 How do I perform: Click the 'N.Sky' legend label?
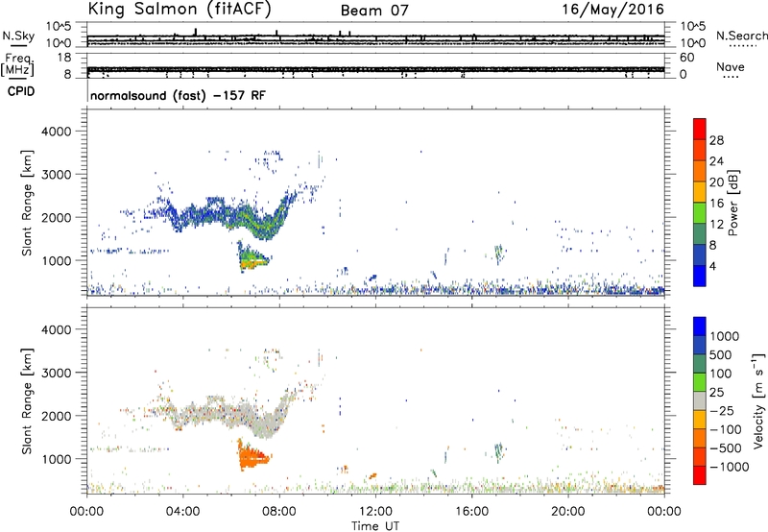tap(18, 36)
